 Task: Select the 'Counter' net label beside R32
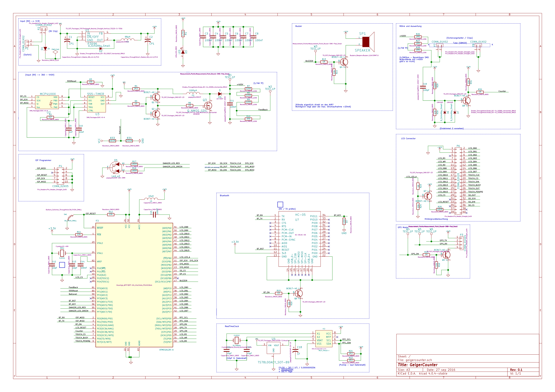(x=502, y=91)
